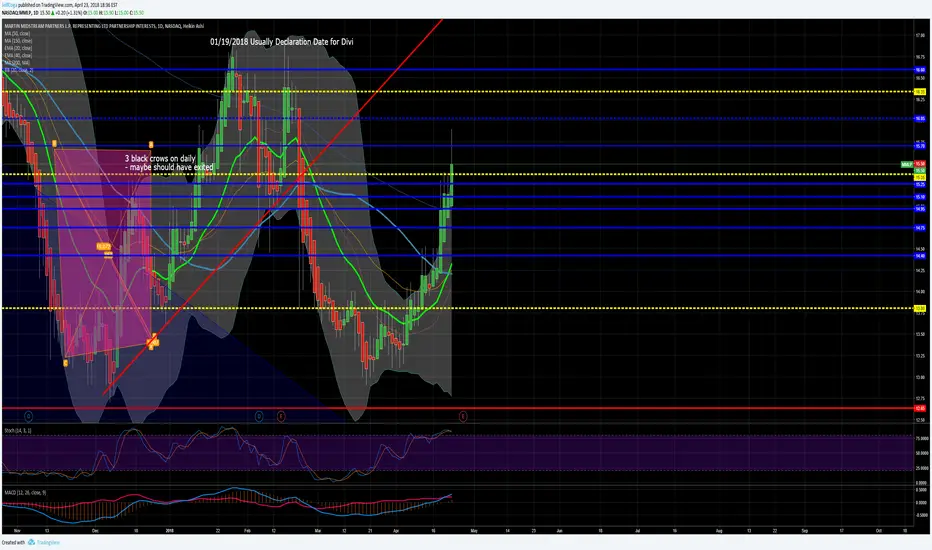The width and height of the screenshot is (932, 550).
Task: Click the May label on the date axis
Action: pos(474,530)
